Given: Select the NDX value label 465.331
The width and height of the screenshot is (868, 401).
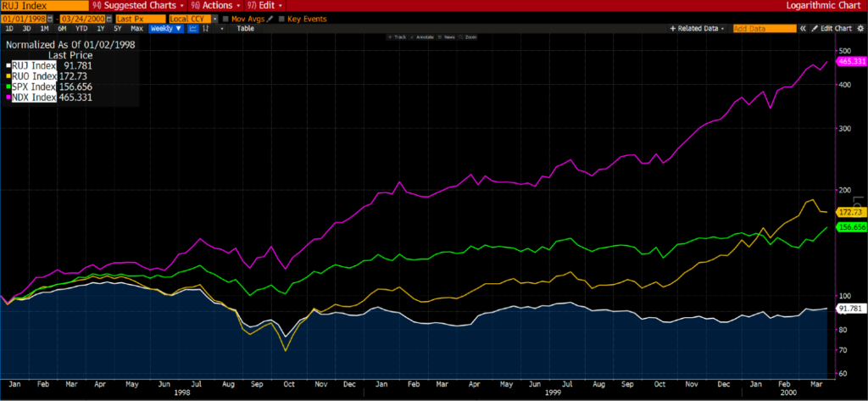Looking at the screenshot, I should point(851,61).
